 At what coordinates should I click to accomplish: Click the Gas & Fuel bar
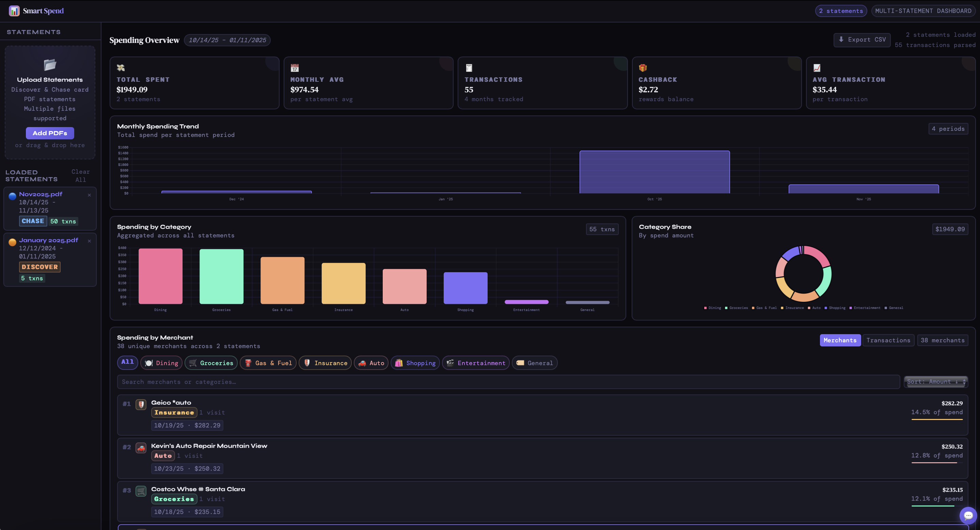[283, 280]
